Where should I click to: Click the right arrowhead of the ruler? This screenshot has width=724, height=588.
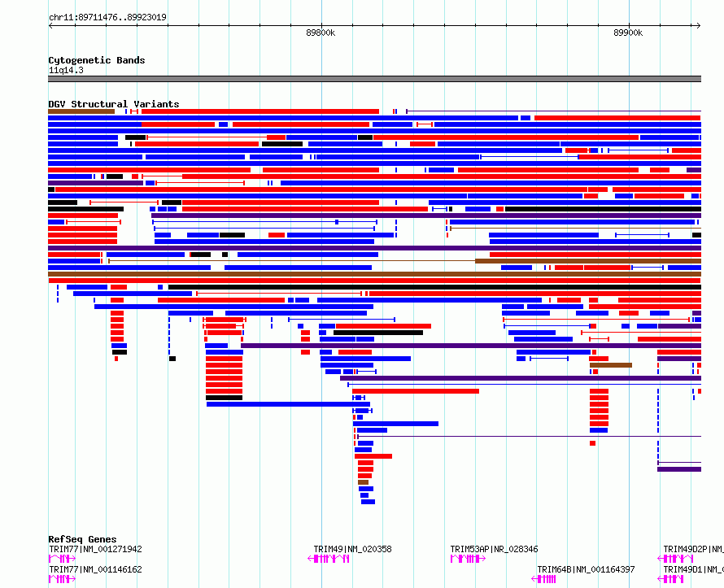[x=699, y=26]
